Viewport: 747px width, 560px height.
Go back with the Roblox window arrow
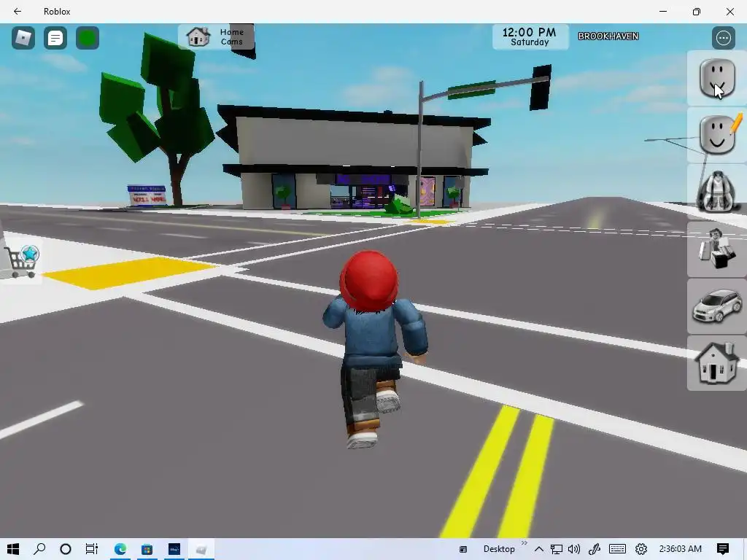click(18, 12)
